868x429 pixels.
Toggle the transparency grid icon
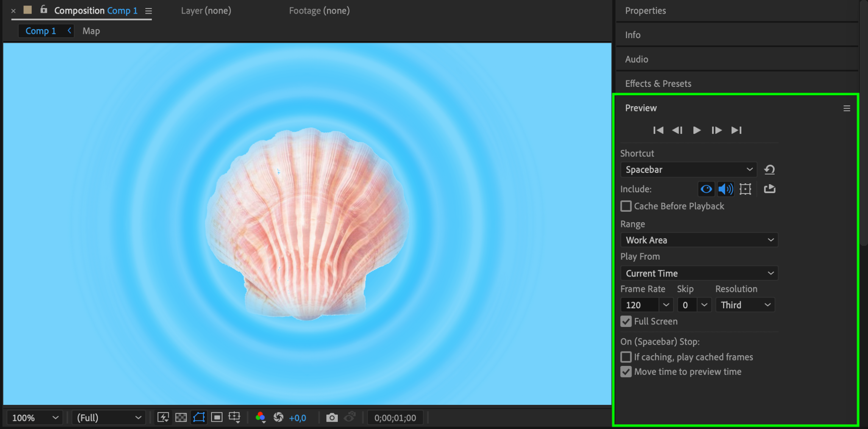(x=181, y=418)
